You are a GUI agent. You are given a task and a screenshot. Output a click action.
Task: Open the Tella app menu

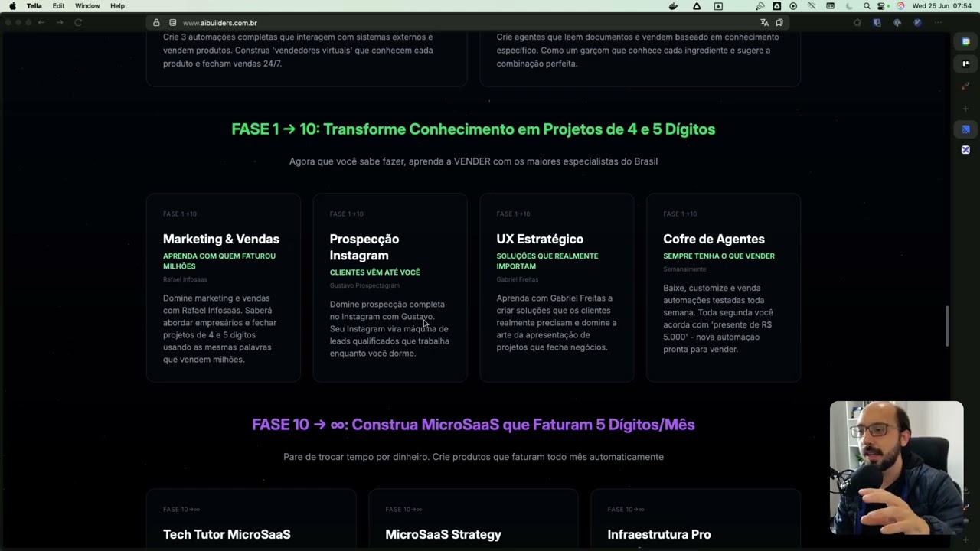tap(34, 6)
